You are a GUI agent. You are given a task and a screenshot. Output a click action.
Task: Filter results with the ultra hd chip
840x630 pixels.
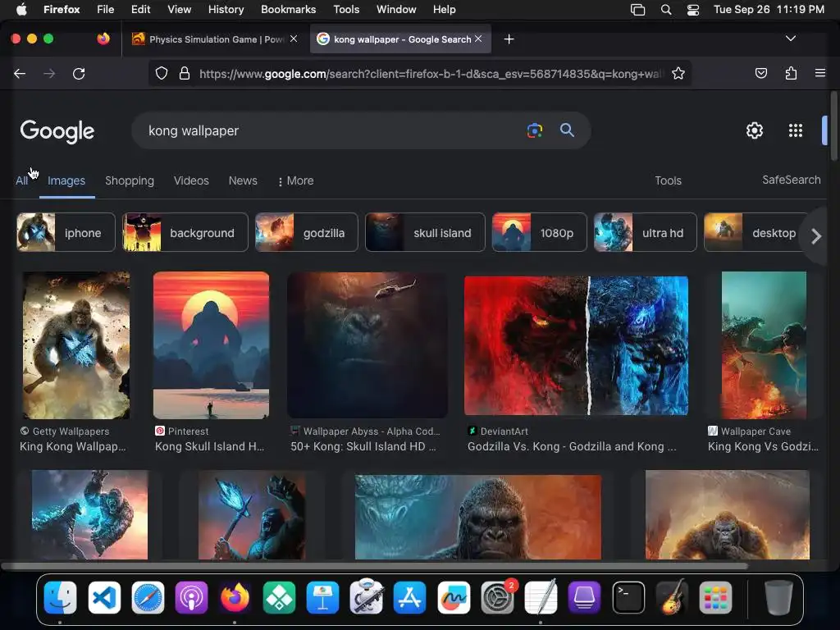[646, 232]
